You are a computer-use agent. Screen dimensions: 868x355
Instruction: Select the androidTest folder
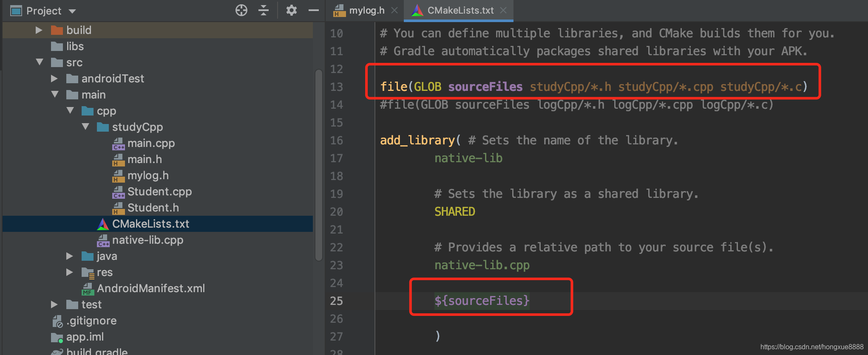(x=158, y=79)
